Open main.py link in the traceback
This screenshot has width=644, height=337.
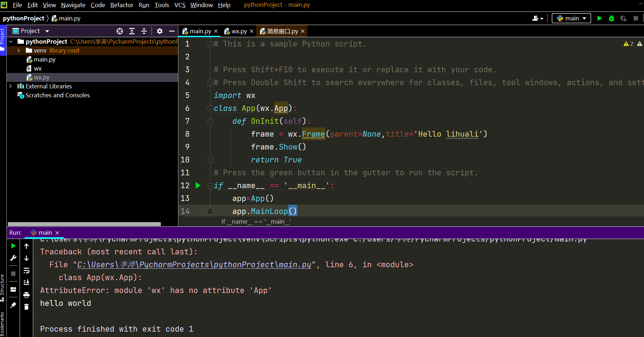coord(194,265)
